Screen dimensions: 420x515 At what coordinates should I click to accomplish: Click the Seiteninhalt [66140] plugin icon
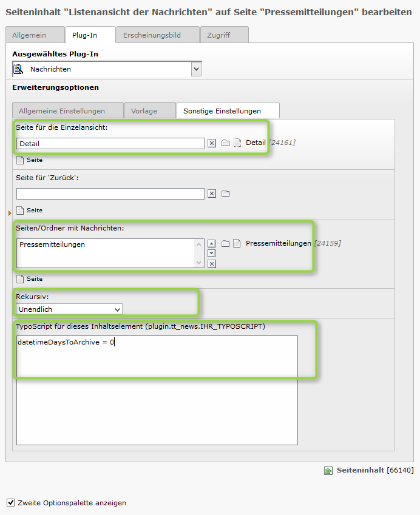coord(328,471)
